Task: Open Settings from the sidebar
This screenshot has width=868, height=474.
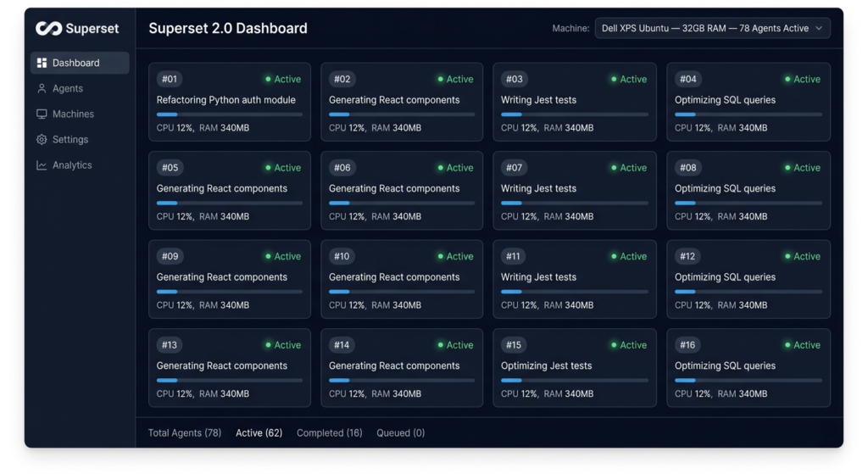Action: pos(80,140)
